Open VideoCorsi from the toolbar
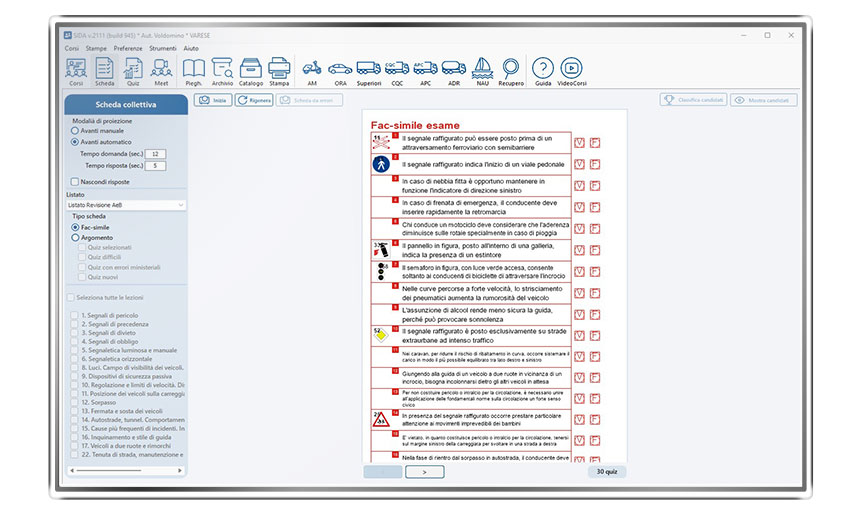Image resolution: width=850 pixels, height=513 pixels. click(572, 71)
